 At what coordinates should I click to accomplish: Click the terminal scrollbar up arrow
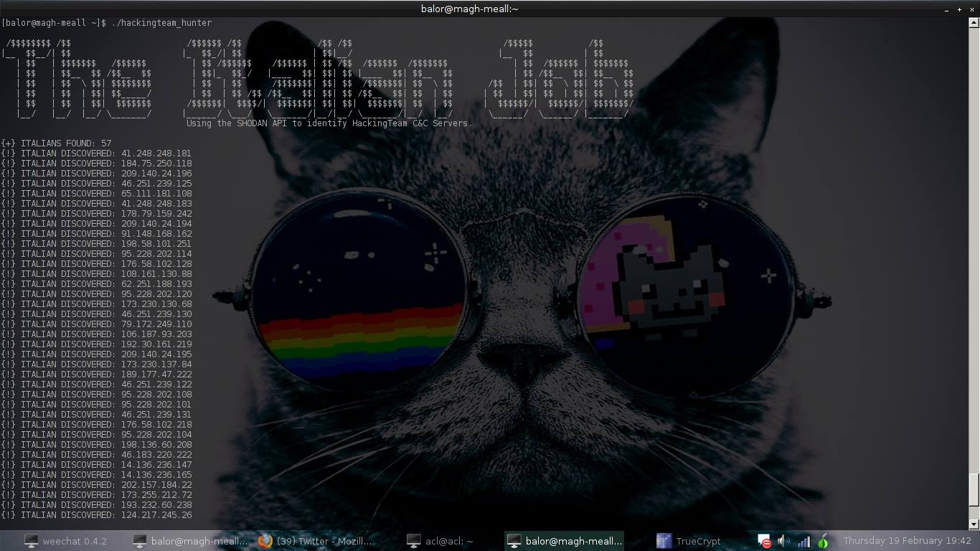(974, 22)
